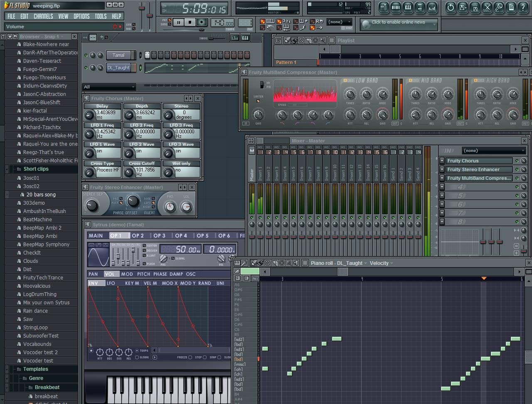Click the wrench tools icon in Piano roll
Image resolution: width=532 pixels, height=404 pixels.
coord(244,263)
